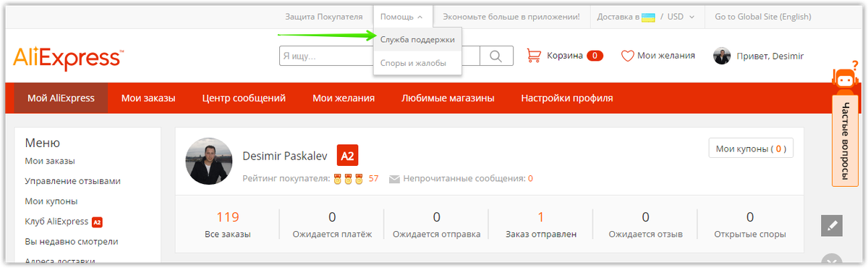This screenshot has height=268, width=868.
Task: Select Споры и жалобы menu item
Action: pyautogui.click(x=417, y=63)
